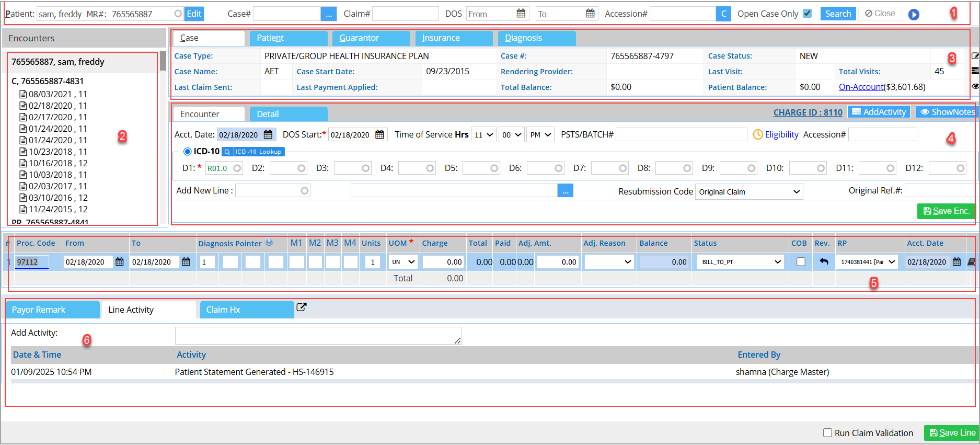The width and height of the screenshot is (980, 445).
Task: Open Resubmission Code dropdown
Action: (749, 191)
